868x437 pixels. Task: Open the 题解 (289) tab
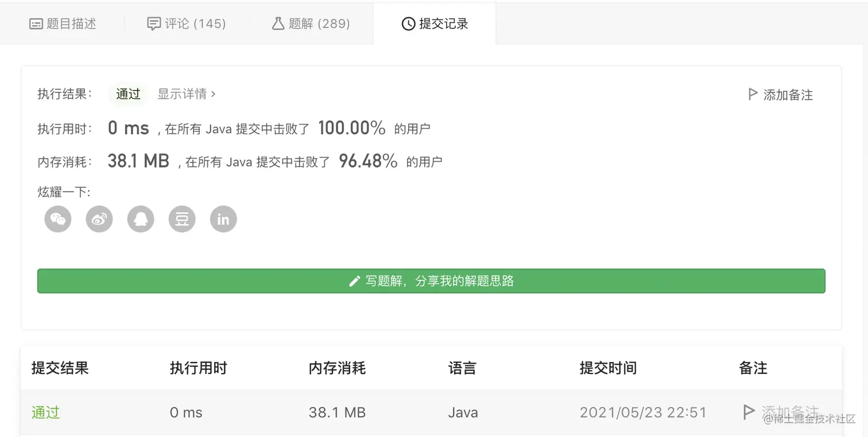tap(311, 24)
